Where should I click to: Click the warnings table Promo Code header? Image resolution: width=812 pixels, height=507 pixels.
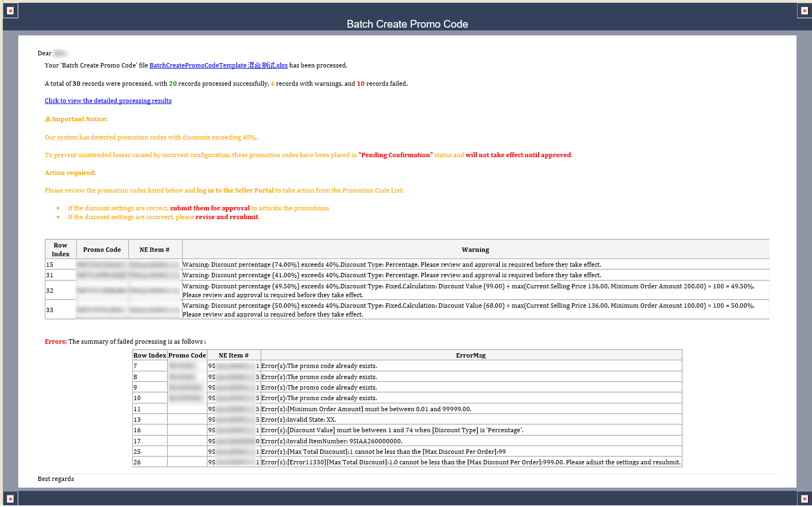pyautogui.click(x=102, y=250)
